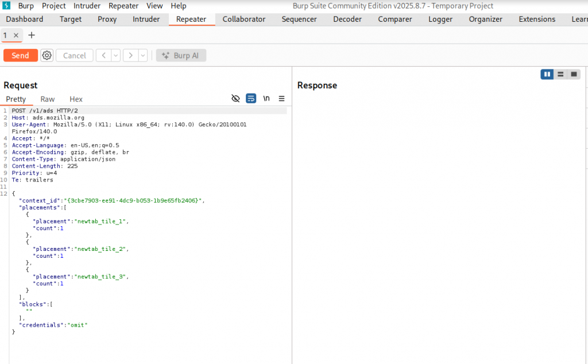Click newtab_tile_1 placement value
Image resolution: width=588 pixels, height=364 pixels.
100,222
